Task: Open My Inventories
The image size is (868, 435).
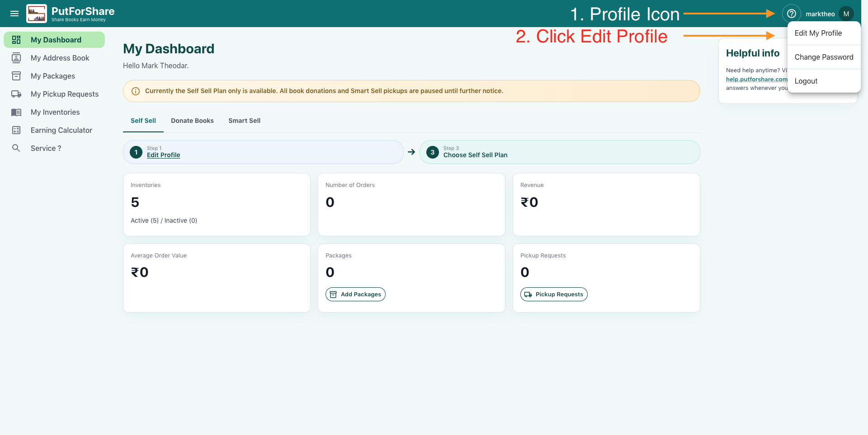Action: pos(54,112)
